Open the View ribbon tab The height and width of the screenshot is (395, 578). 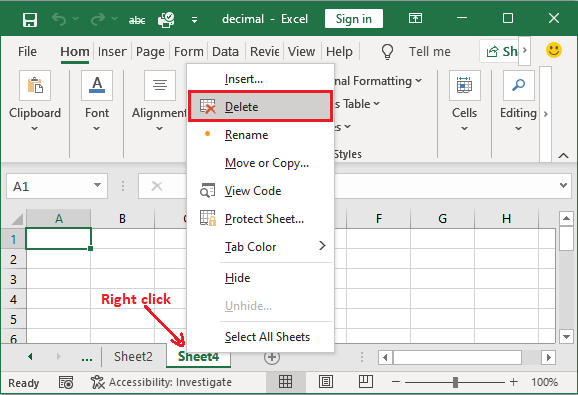tap(301, 52)
